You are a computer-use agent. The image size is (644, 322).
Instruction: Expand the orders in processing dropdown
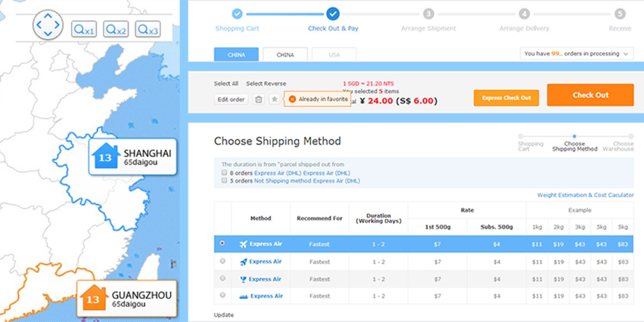pyautogui.click(x=576, y=54)
